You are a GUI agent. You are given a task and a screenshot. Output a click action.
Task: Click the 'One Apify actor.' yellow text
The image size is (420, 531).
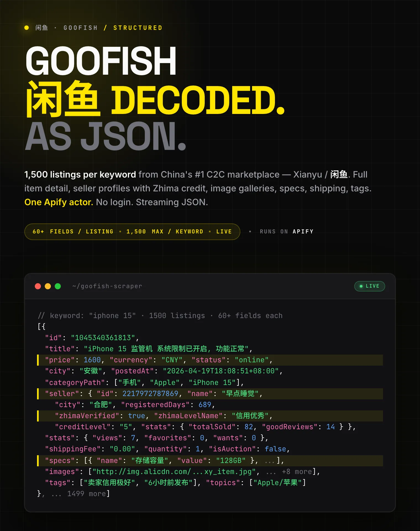click(59, 202)
